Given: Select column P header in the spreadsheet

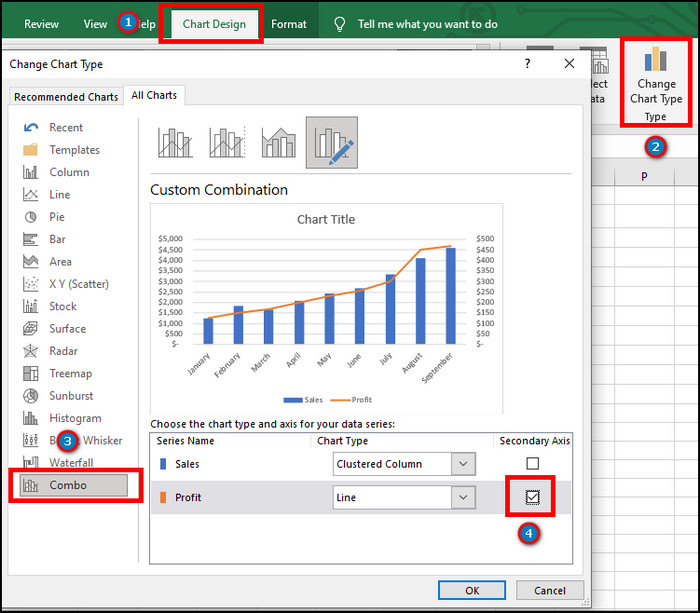Looking at the screenshot, I should click(x=644, y=176).
